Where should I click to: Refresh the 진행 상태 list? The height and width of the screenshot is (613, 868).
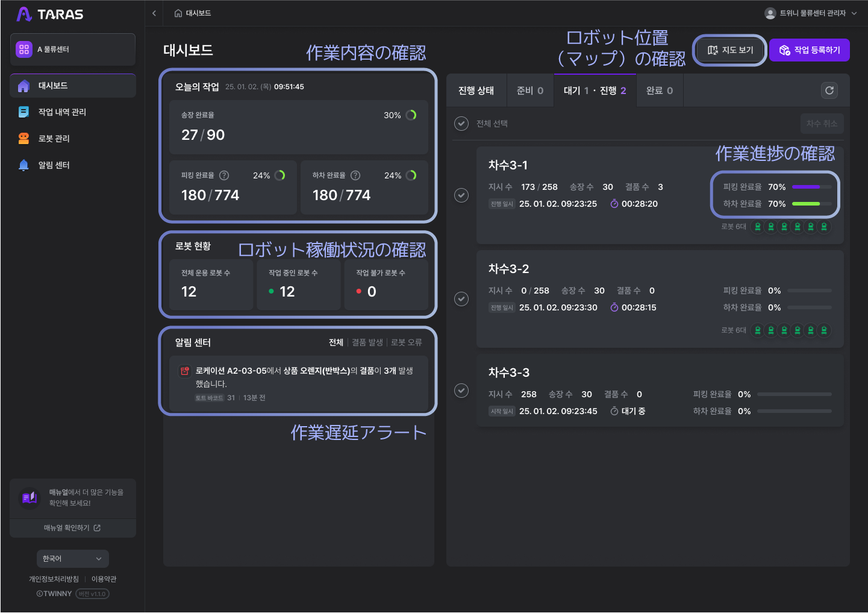pyautogui.click(x=829, y=90)
